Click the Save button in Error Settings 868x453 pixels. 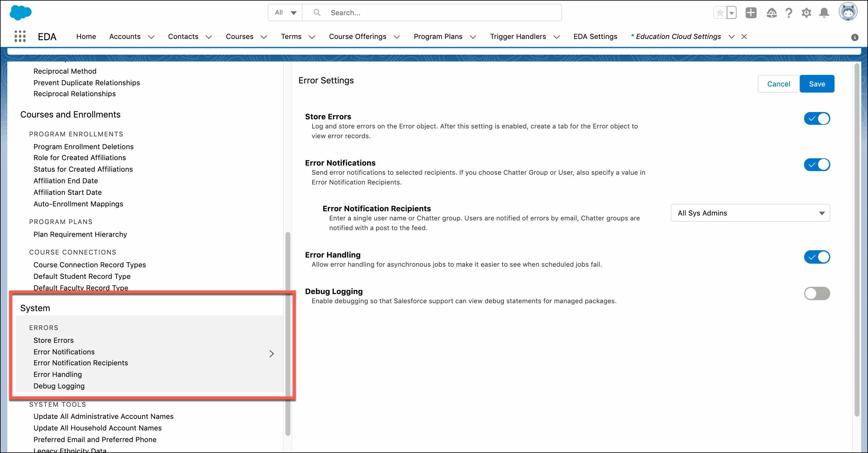[x=816, y=84]
